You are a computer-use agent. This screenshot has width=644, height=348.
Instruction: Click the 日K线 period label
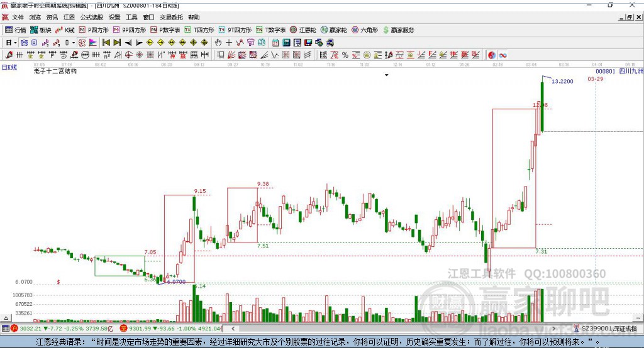tap(9, 67)
